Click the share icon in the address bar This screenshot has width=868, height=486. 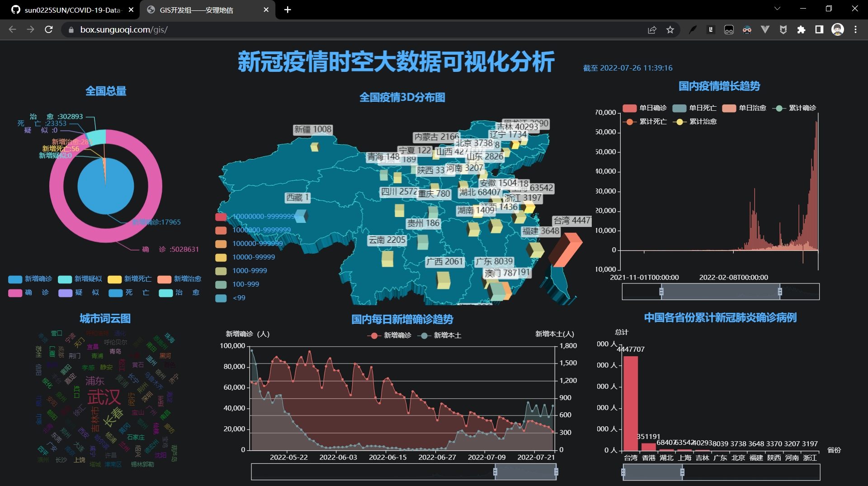pos(652,29)
